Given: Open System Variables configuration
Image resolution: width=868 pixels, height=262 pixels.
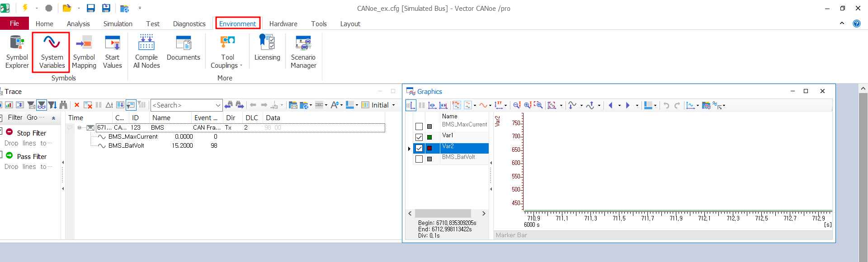Looking at the screenshot, I should [52, 52].
